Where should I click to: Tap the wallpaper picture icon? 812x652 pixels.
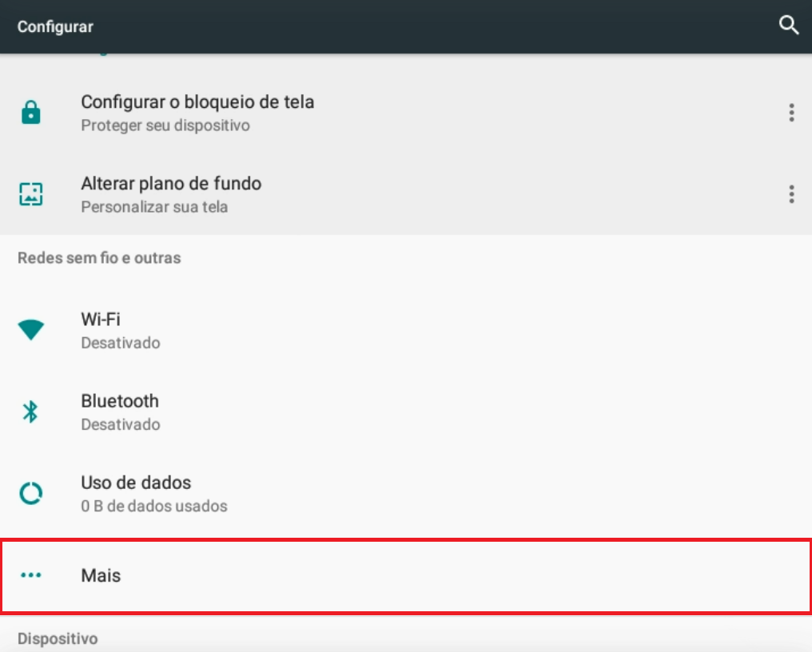(31, 194)
